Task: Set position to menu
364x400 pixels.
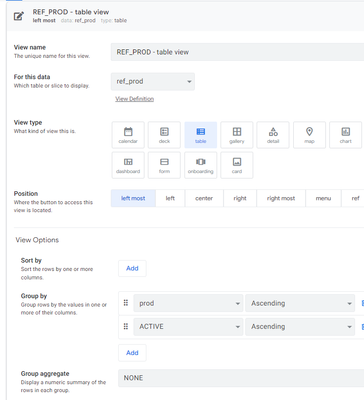Action: pos(323,198)
